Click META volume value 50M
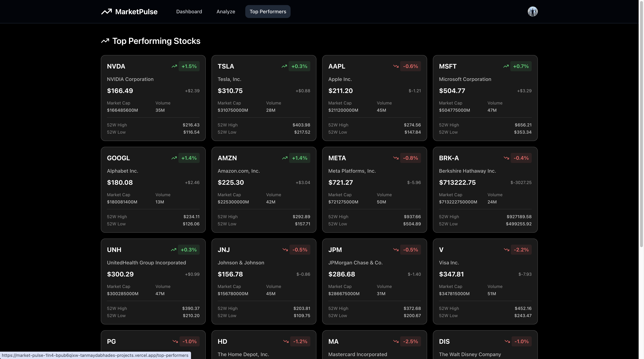Image resolution: width=644 pixels, height=359 pixels. 381,202
